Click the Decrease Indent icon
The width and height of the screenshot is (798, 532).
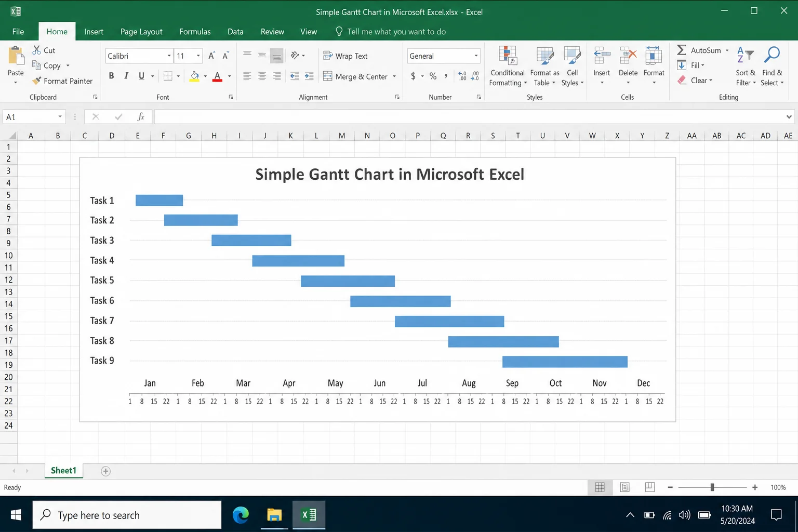295,76
